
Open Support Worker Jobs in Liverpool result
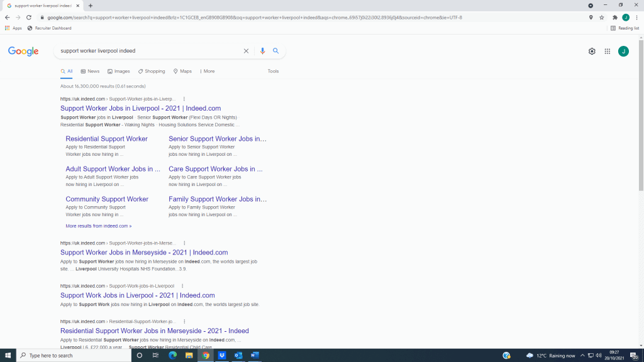(140, 108)
